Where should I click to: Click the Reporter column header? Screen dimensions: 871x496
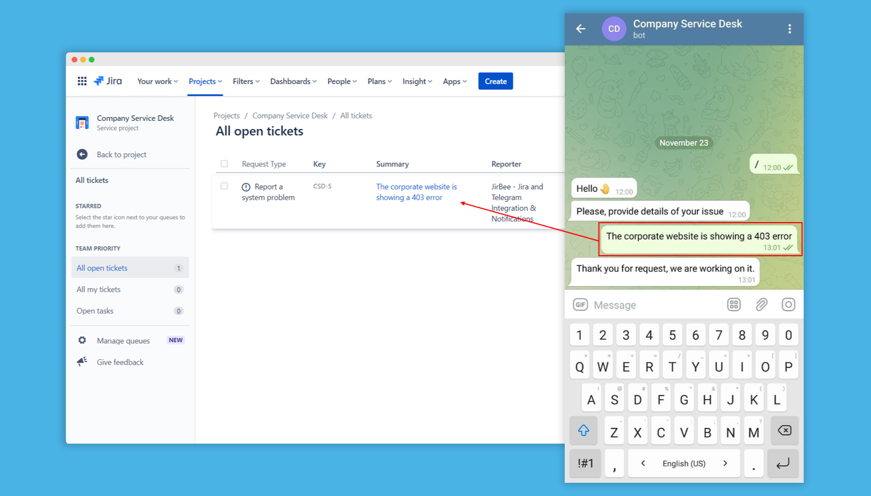click(506, 164)
